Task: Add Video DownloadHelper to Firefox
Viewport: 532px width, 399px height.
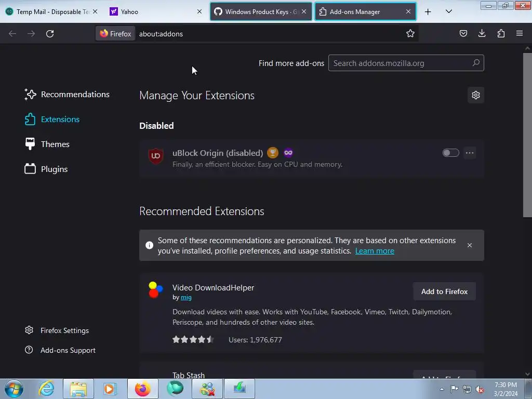Action: pos(444,291)
